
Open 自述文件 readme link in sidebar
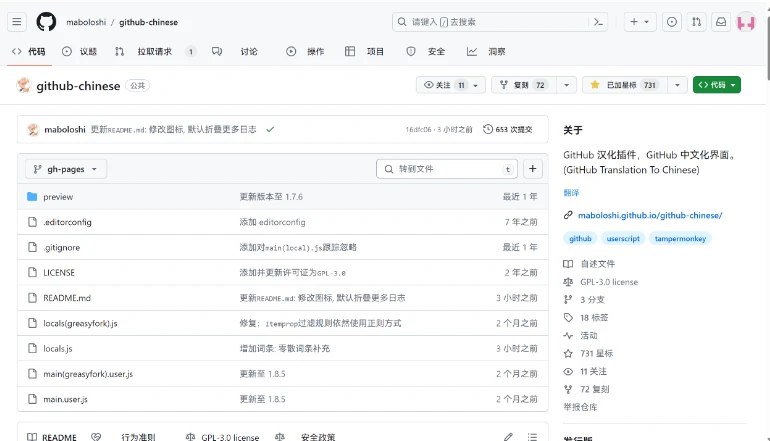click(x=589, y=264)
